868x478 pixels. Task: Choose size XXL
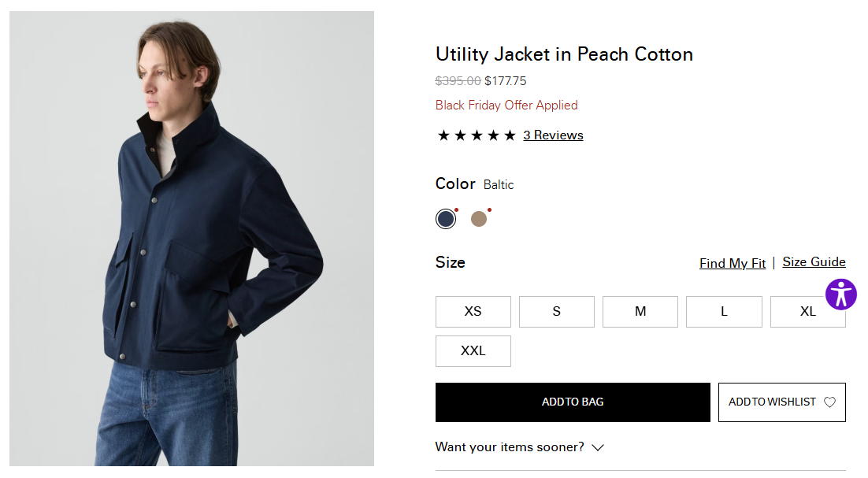point(473,351)
